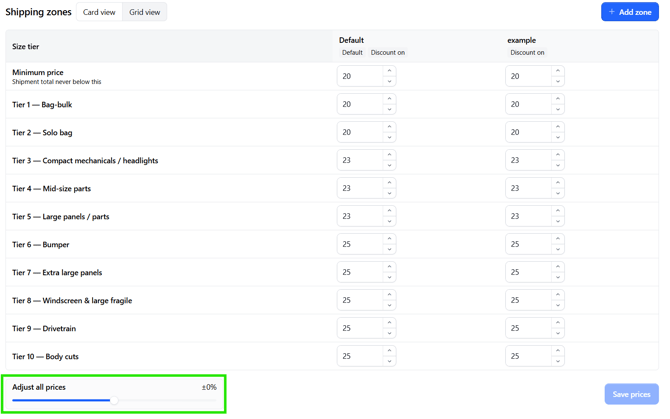Focus Tier 4 Mid-size parts example price field
Viewport: 670px width, 419px height.
click(x=535, y=188)
